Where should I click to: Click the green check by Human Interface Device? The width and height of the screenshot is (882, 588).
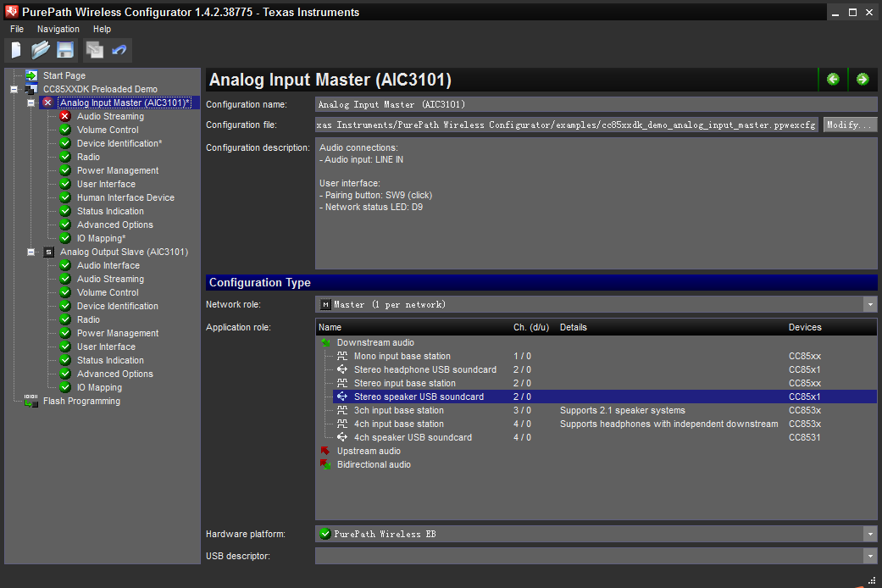(65, 197)
